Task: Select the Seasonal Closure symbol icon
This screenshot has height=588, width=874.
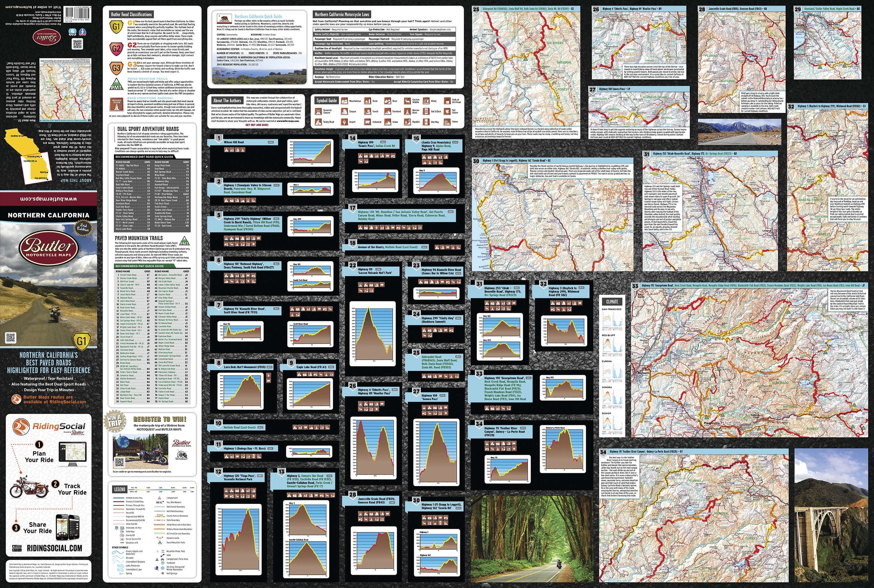Action: [318, 111]
